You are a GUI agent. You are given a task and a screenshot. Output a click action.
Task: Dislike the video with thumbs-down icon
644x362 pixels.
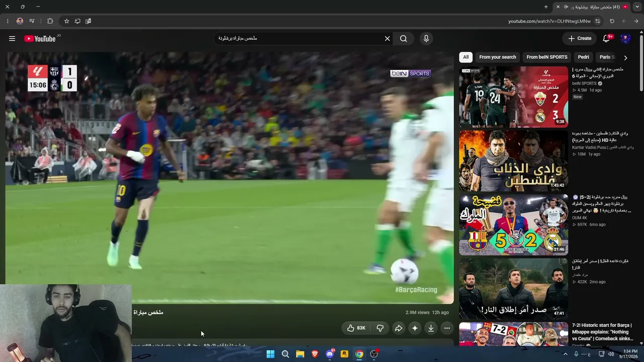[x=380, y=328]
